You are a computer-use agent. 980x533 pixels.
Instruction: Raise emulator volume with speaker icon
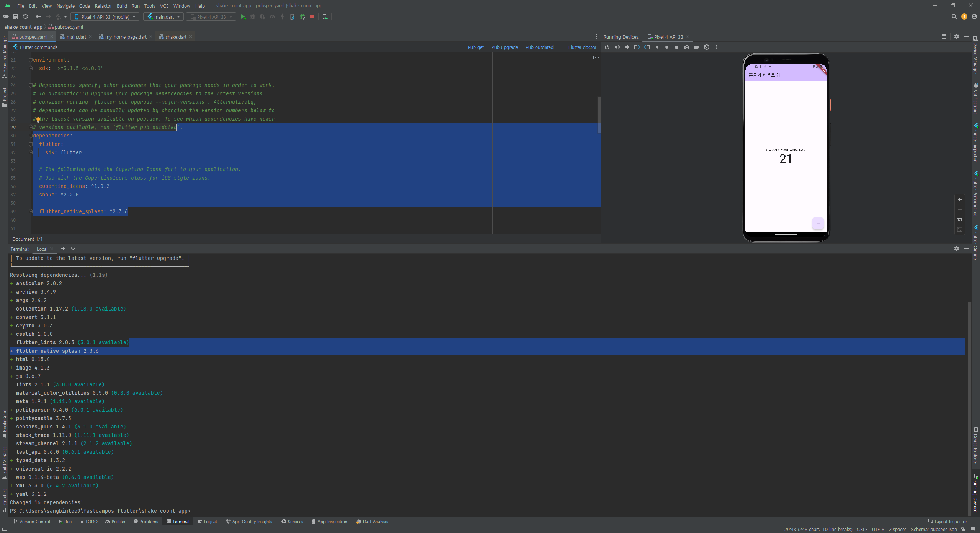click(x=617, y=47)
